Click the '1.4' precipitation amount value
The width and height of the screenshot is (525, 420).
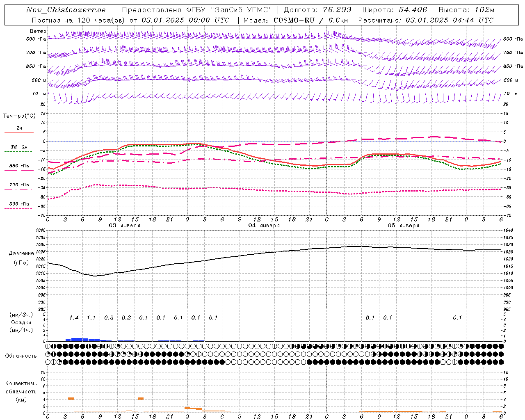click(x=74, y=317)
